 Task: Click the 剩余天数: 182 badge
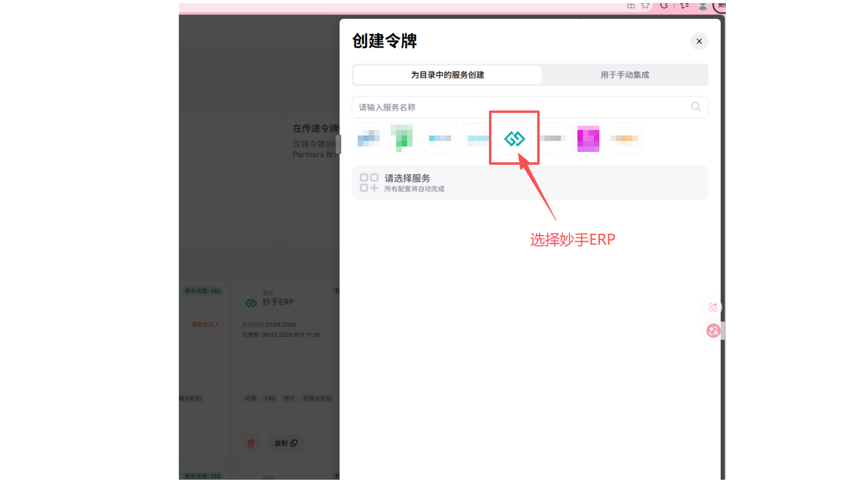[203, 291]
